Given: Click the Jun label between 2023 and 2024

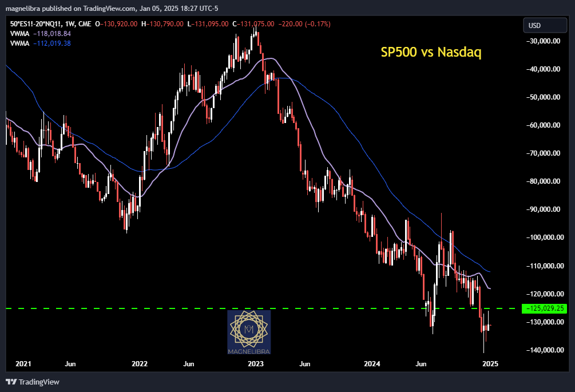Looking at the screenshot, I should point(305,364).
